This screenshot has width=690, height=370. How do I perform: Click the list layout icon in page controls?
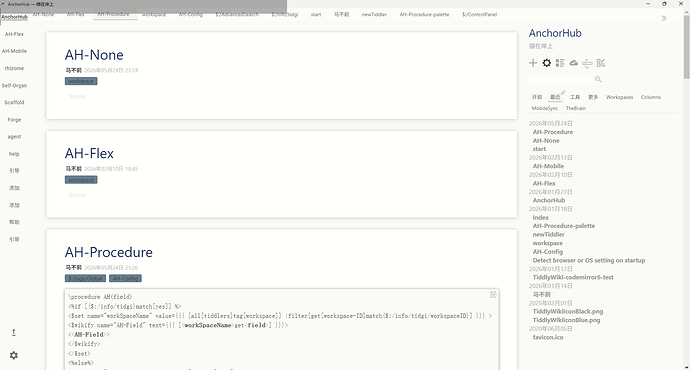(560, 63)
